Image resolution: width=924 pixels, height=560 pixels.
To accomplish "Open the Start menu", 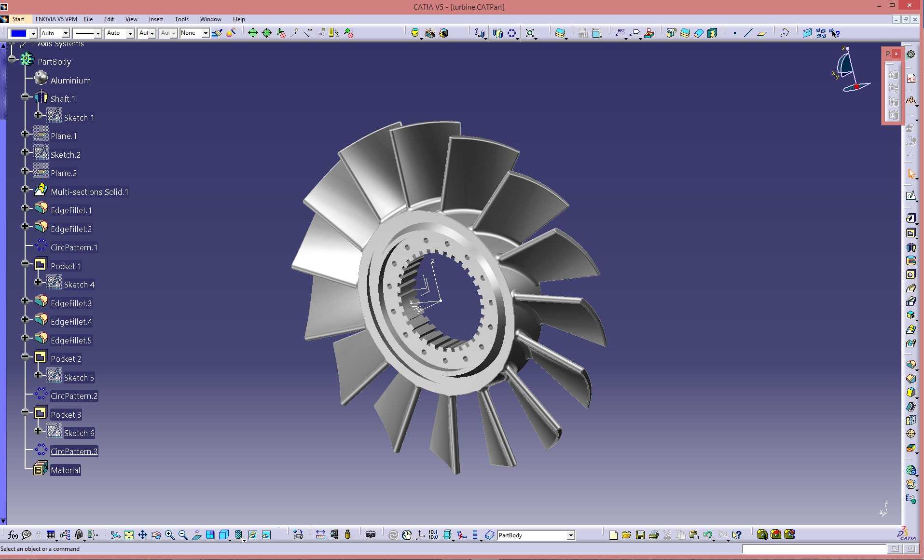I will coord(18,19).
